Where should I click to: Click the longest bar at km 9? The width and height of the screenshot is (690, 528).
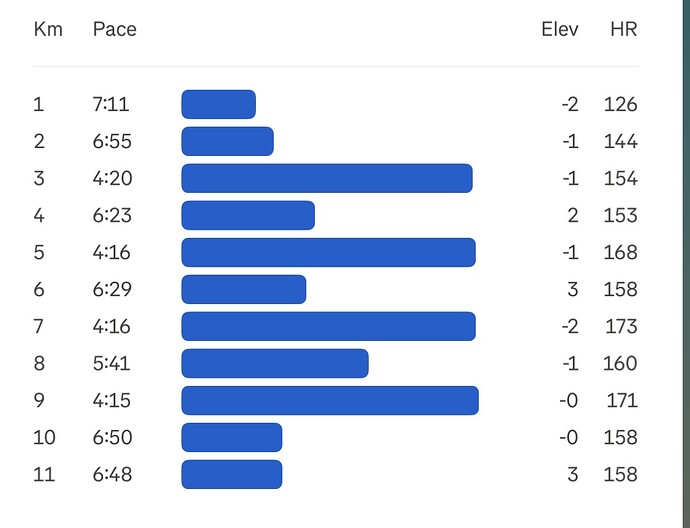[x=329, y=400]
